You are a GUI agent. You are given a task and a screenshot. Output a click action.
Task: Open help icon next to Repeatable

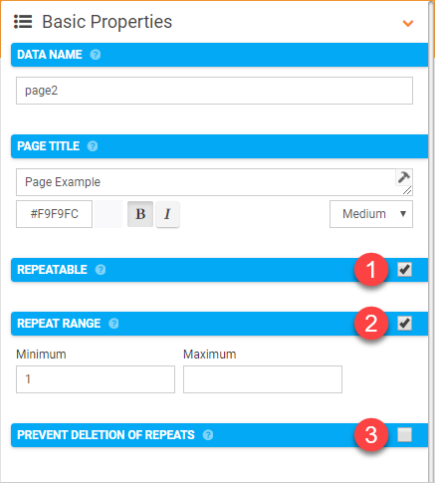(x=100, y=270)
